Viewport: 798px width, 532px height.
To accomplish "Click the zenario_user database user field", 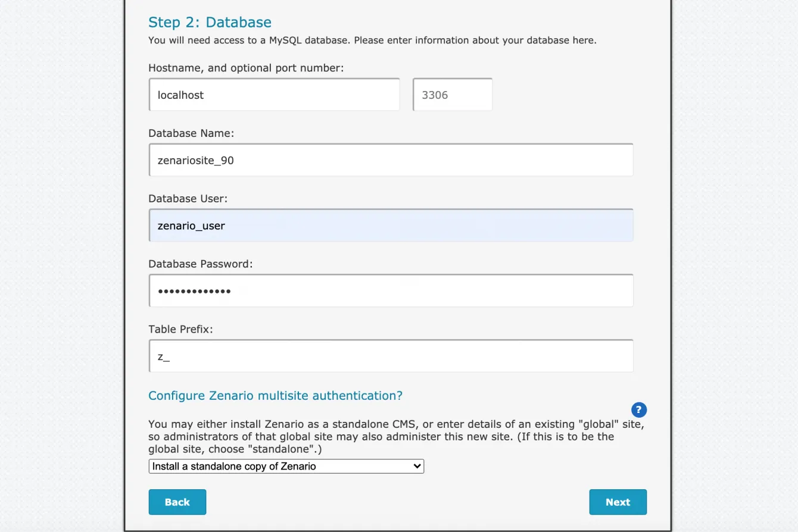I will [x=391, y=226].
